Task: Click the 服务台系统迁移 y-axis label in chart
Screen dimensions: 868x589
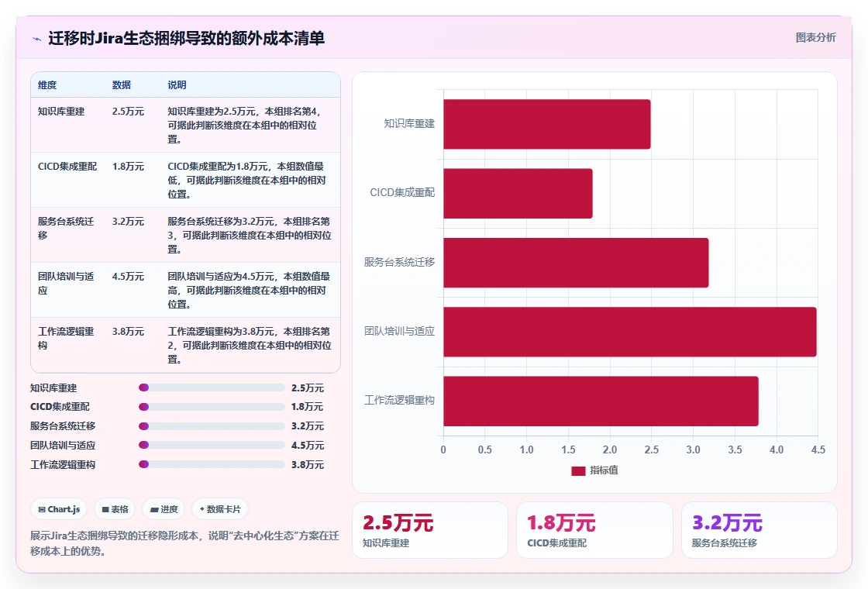Action: (399, 262)
